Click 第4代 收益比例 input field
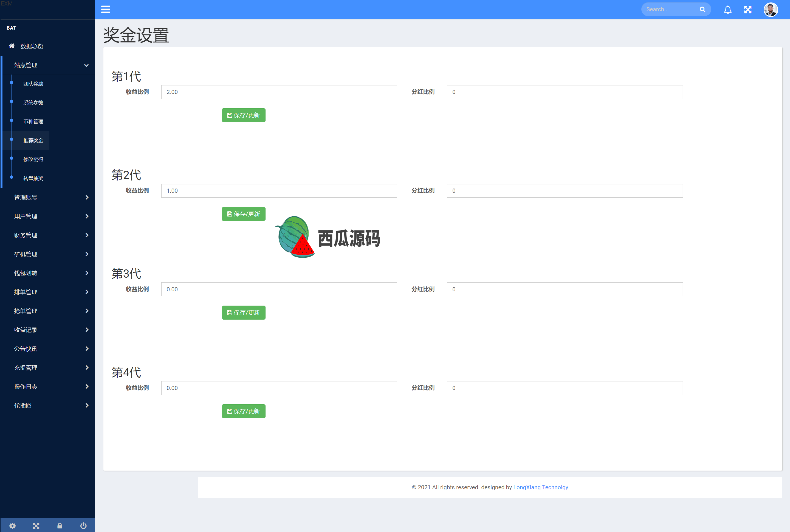The width and height of the screenshot is (790, 532). coord(279,388)
